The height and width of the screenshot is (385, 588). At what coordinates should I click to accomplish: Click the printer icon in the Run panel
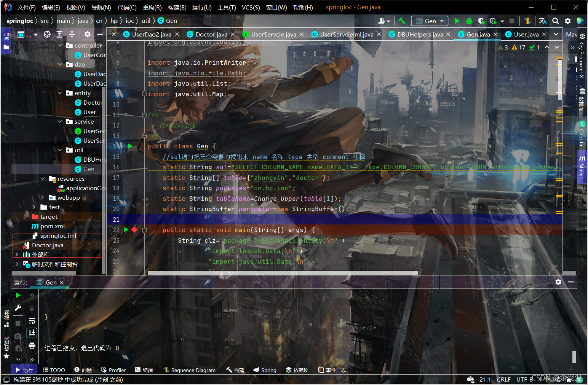click(x=32, y=345)
